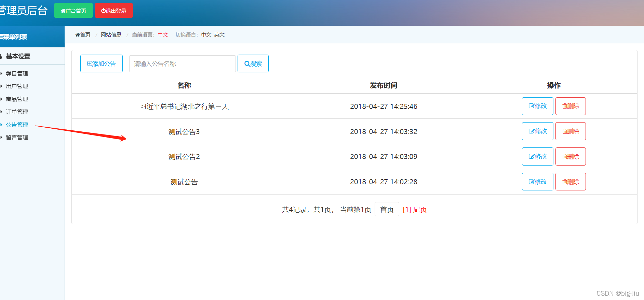Select the 习近平总书记湖北之行第三天 title text
The image size is (644, 300).
(184, 106)
